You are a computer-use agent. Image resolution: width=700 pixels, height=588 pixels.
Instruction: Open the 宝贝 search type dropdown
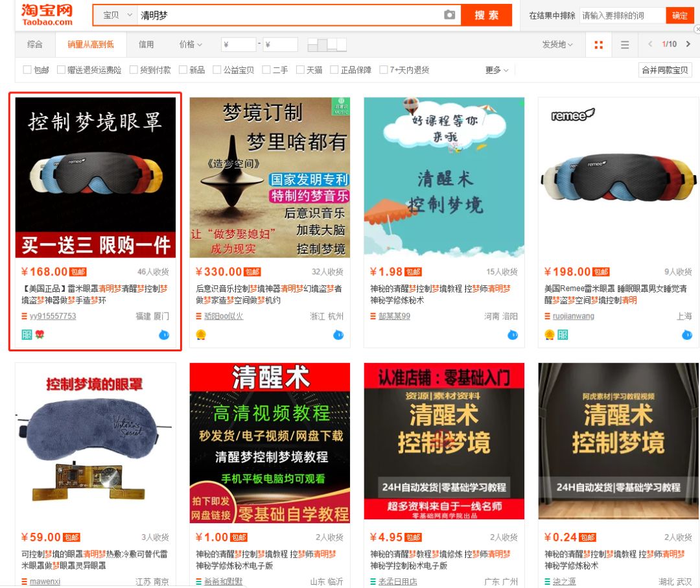point(117,15)
